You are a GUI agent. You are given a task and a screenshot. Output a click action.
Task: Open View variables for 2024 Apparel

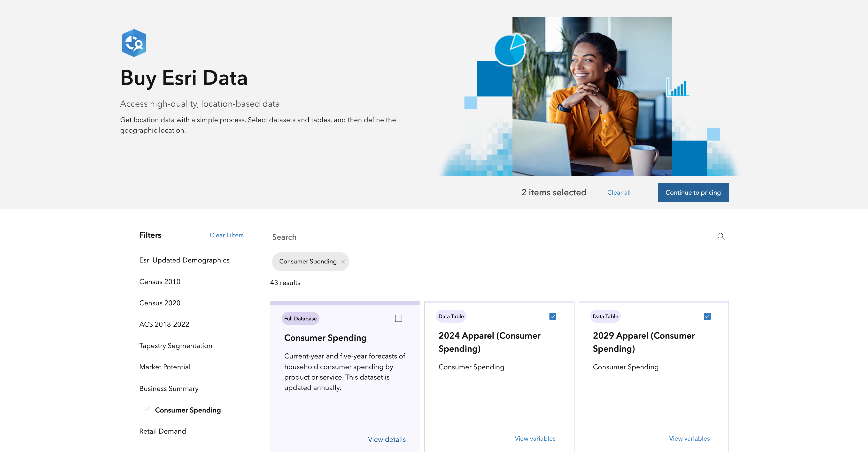[535, 438]
